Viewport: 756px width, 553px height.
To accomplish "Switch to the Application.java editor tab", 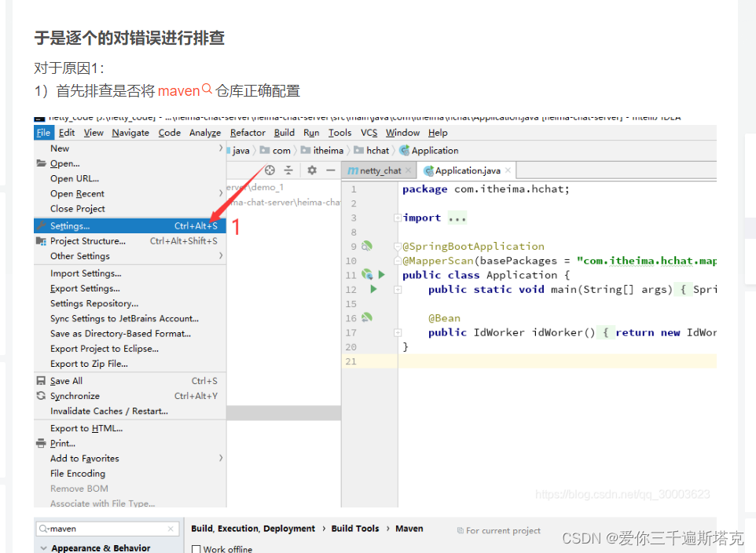I will click(x=467, y=170).
